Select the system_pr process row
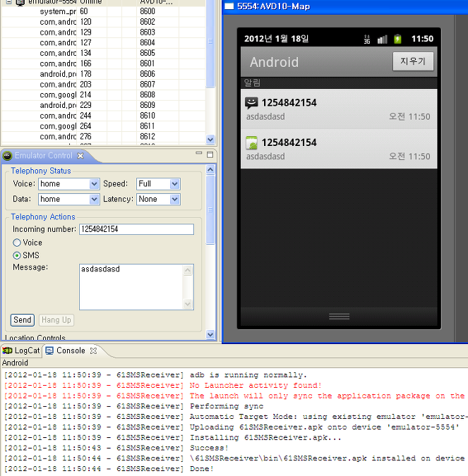 [103, 11]
